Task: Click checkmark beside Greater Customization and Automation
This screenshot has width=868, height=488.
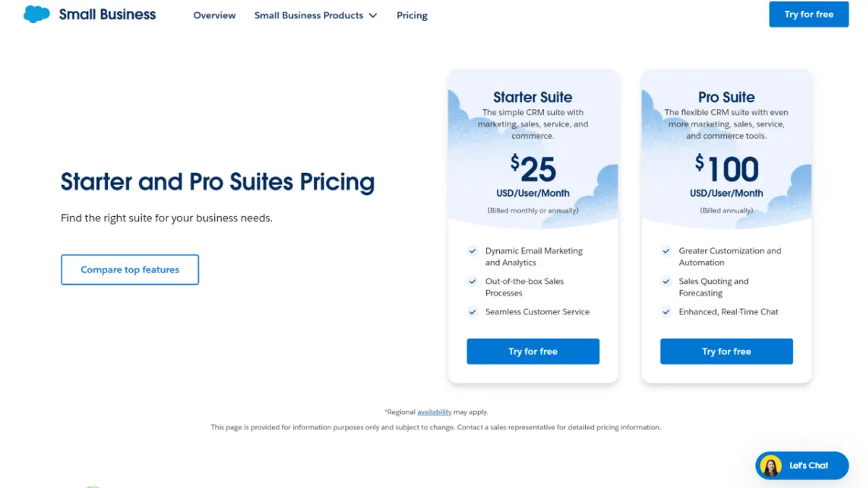Action: [666, 251]
